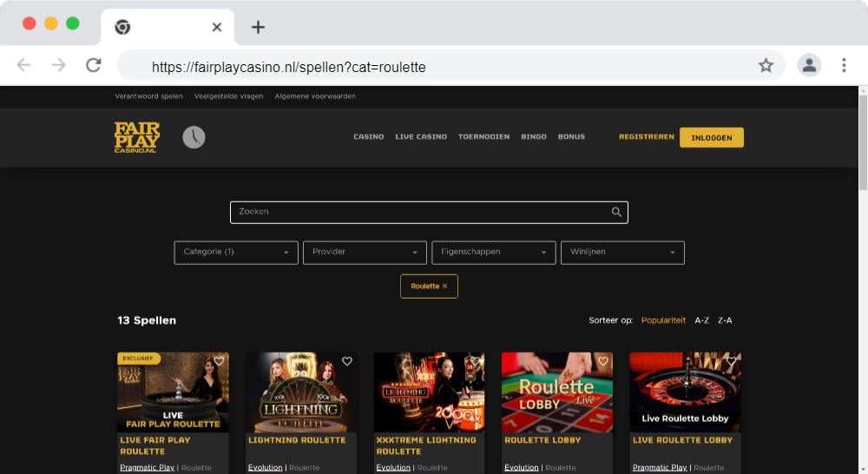The width and height of the screenshot is (868, 474).
Task: Open the clock icon next to the logo
Action: [x=194, y=137]
